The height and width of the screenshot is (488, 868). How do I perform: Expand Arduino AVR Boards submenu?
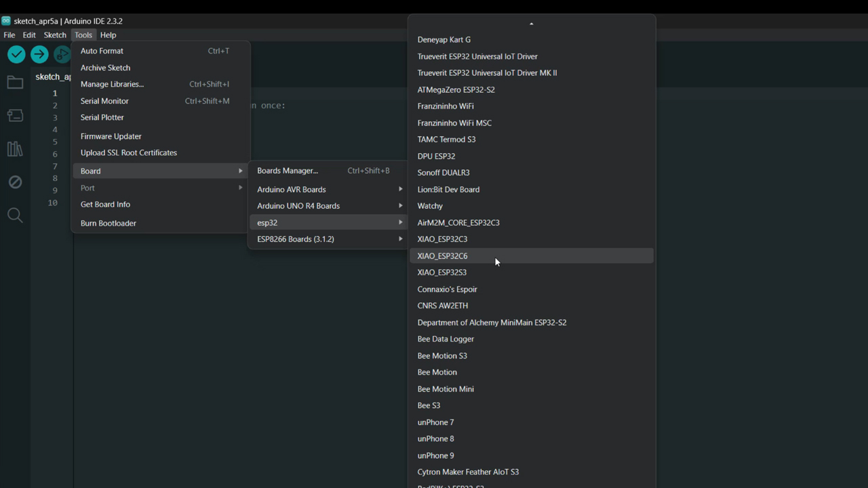328,189
